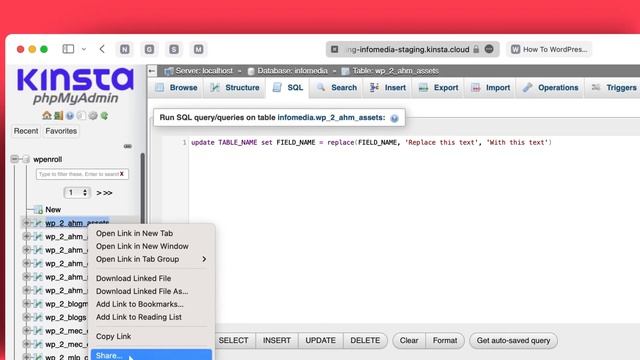
Task: Click the DELETE query template button
Action: click(365, 340)
